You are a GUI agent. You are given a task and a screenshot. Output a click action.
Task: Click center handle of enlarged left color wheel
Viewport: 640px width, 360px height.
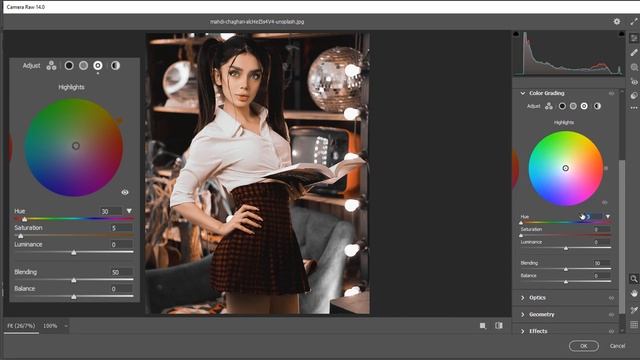tap(76, 146)
